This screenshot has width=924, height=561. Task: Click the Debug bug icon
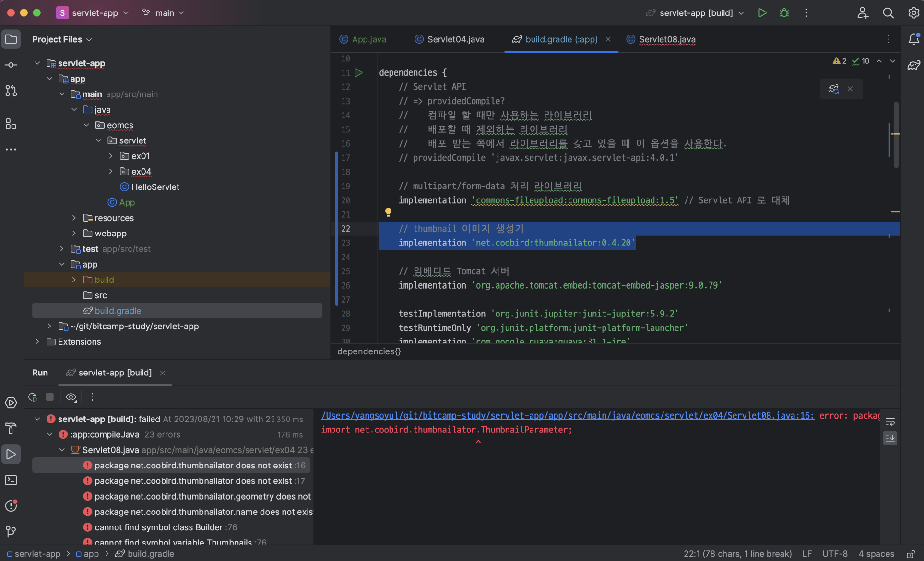coord(784,13)
